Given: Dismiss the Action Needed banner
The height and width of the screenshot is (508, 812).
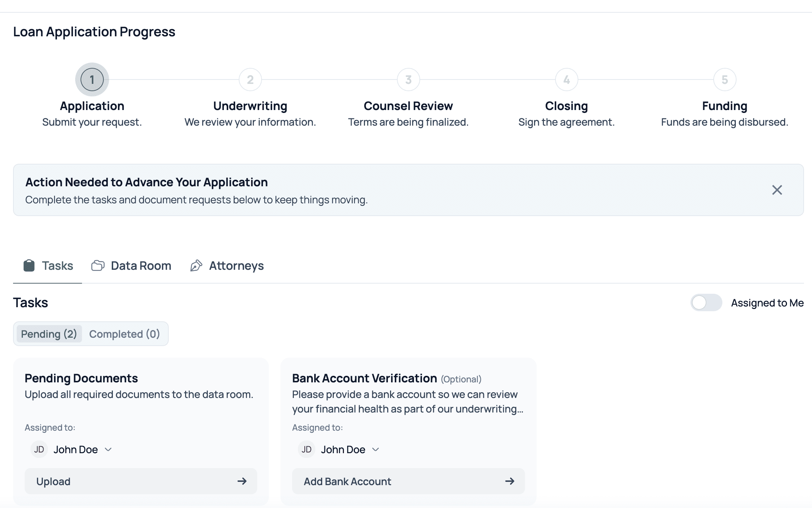Looking at the screenshot, I should coord(777,190).
